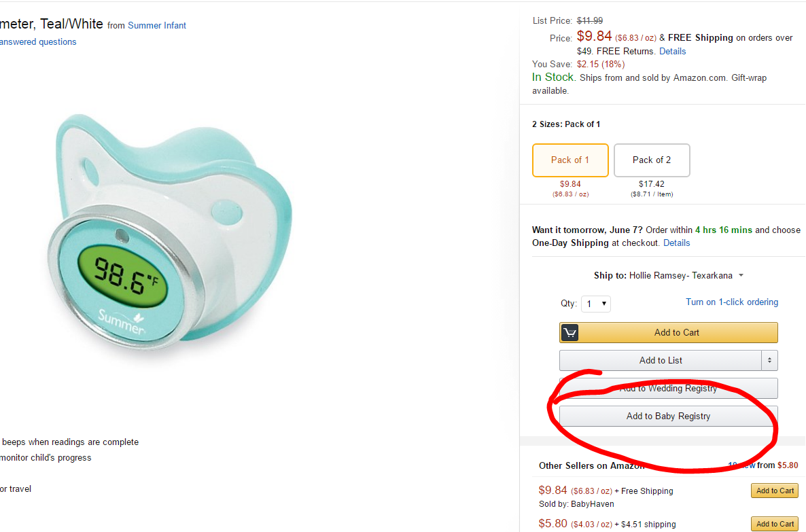The height and width of the screenshot is (532, 806).
Task: Open the Summer Infant brand link
Action: tap(156, 25)
